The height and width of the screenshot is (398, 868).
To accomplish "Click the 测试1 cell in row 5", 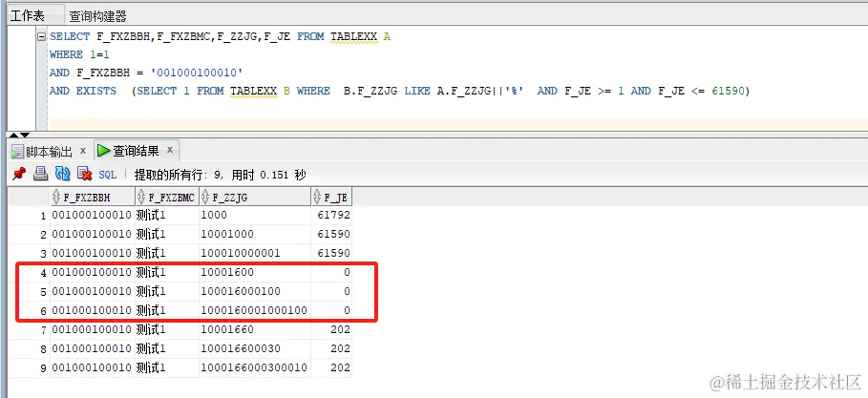I will coord(167,291).
